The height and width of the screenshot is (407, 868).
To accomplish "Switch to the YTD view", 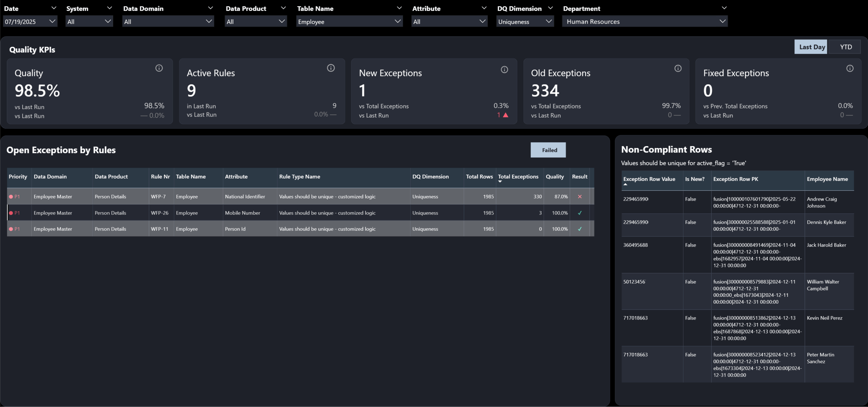I will 845,46.
